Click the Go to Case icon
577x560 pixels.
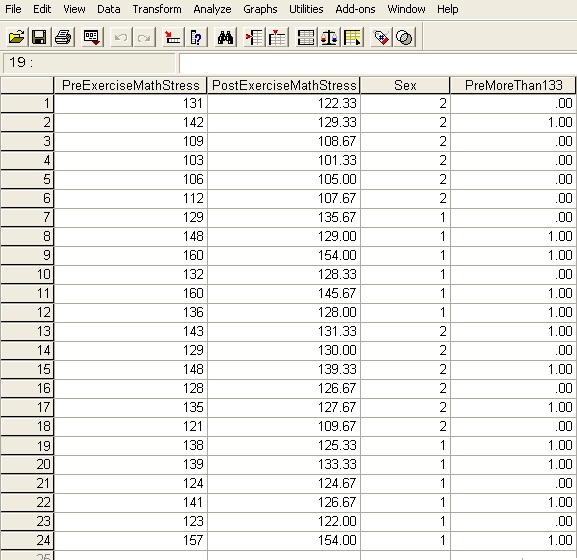pyautogui.click(x=173, y=37)
